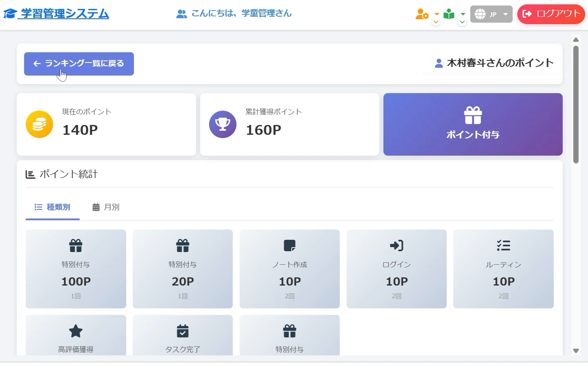Click the 2回 count under ログイン 10P

coord(396,296)
